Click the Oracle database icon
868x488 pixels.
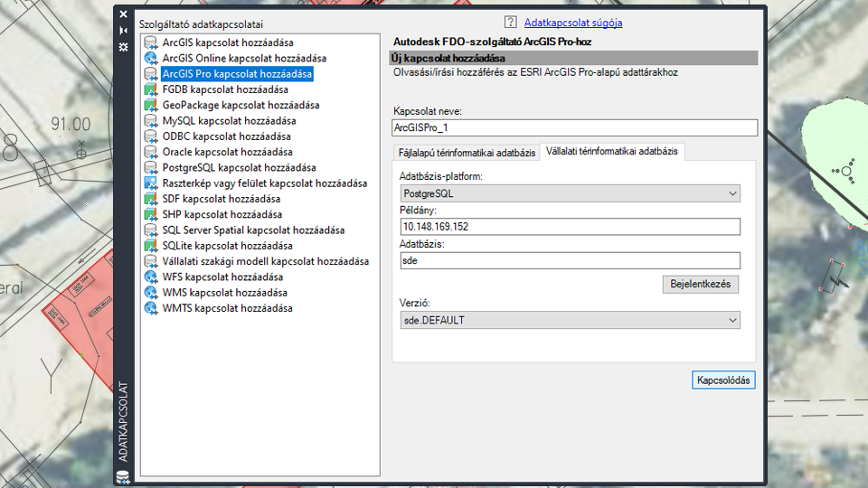coord(151,152)
